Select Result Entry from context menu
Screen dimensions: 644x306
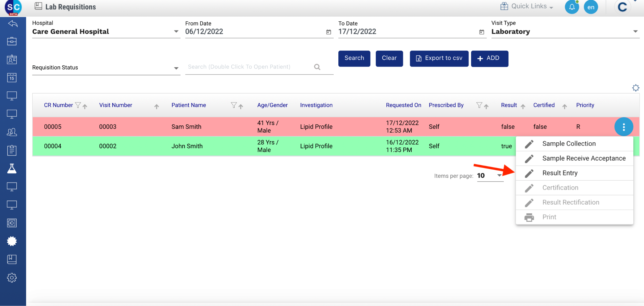(560, 173)
